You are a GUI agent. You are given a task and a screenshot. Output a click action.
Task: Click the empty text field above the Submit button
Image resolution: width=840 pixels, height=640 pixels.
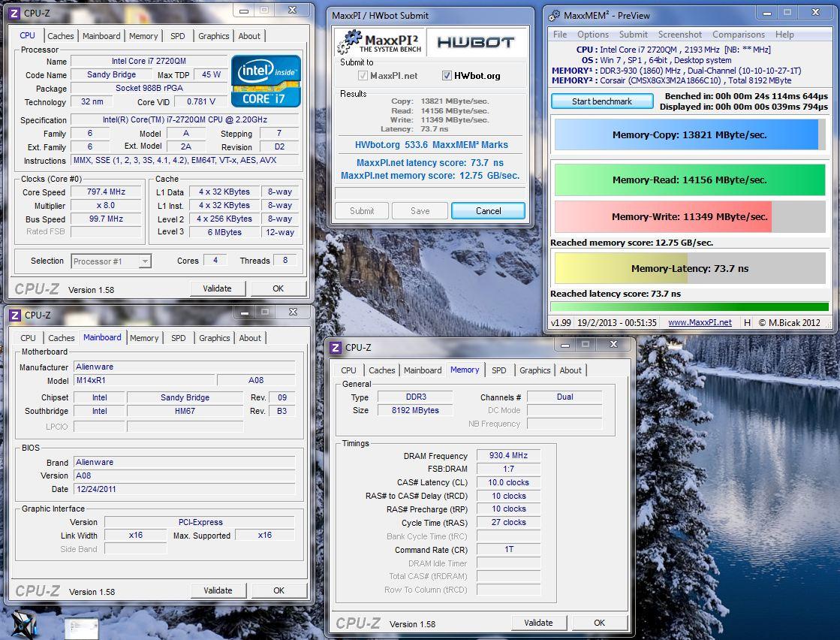point(429,192)
